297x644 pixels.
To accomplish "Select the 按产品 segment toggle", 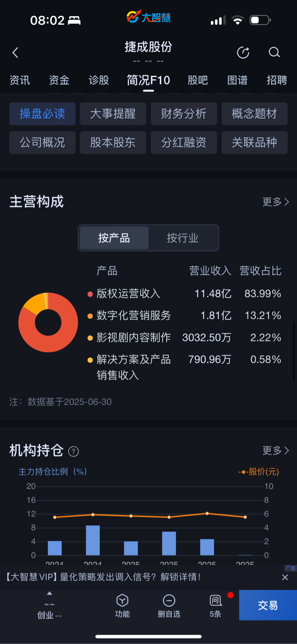I will pos(114,238).
